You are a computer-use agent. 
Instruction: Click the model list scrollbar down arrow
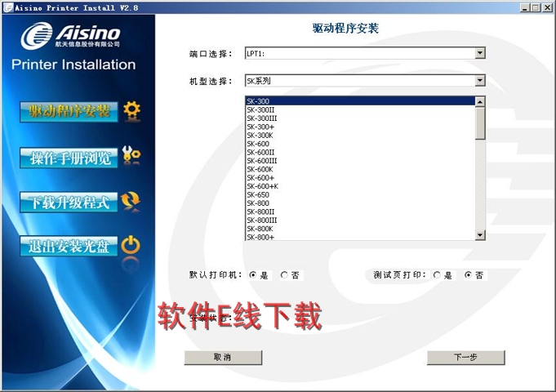[x=480, y=235]
